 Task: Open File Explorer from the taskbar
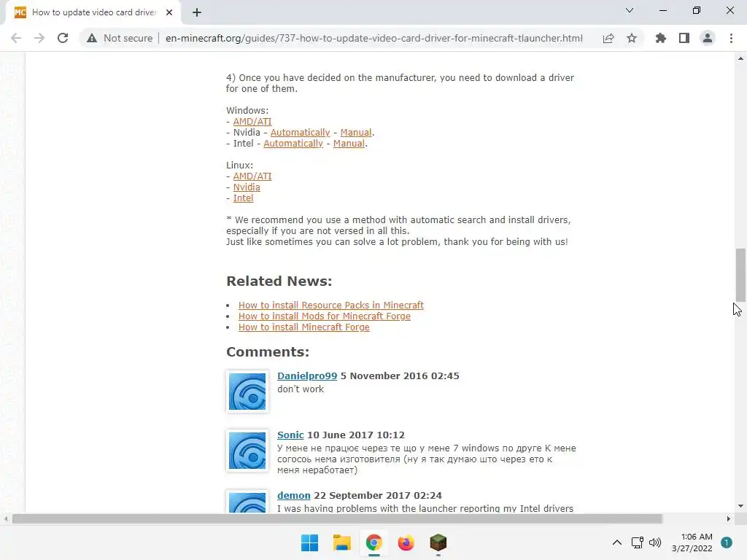point(341,542)
